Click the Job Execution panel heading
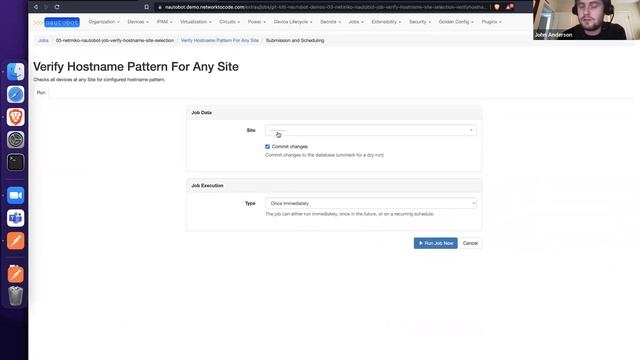Image resolution: width=640 pixels, height=360 pixels. 207,185
